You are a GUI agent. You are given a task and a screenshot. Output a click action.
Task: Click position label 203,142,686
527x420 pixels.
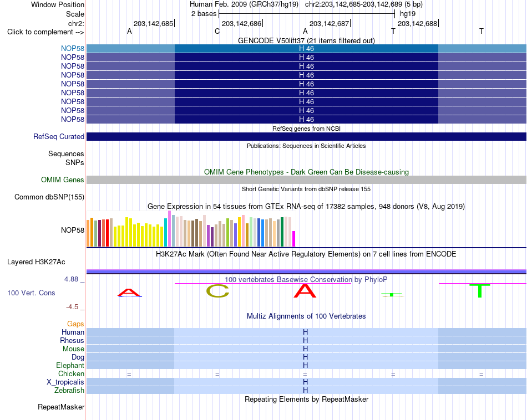(x=241, y=23)
